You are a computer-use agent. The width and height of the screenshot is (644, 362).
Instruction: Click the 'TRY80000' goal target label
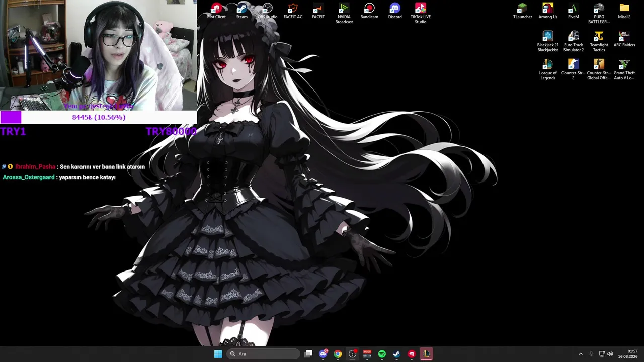[x=171, y=131]
